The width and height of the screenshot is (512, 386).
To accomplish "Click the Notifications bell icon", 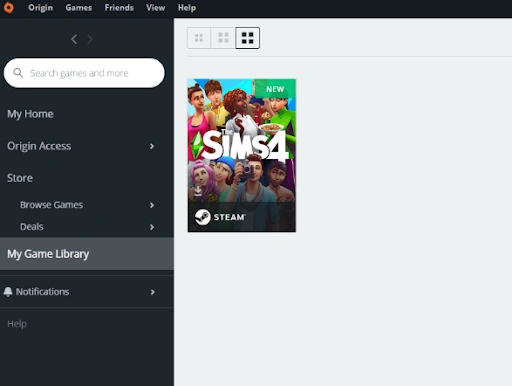I will tap(8, 292).
